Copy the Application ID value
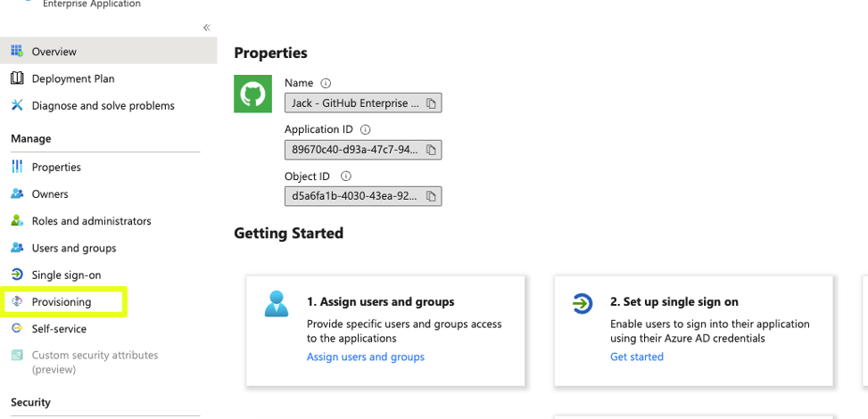 click(x=431, y=150)
